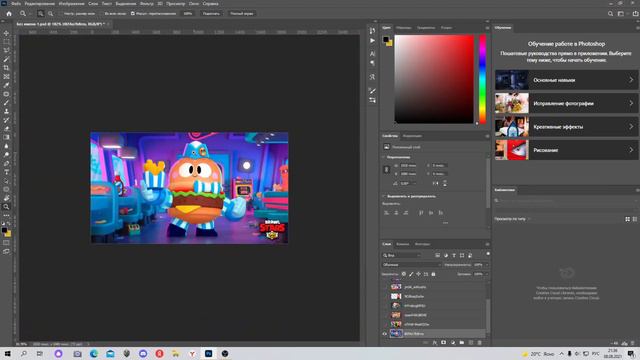Select the Rectangular Marquee tool

tap(6, 42)
